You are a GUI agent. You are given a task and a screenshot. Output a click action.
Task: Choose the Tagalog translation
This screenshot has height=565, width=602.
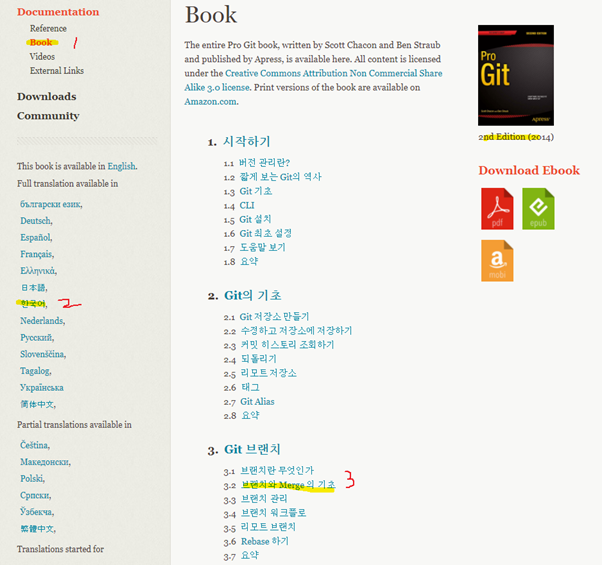(35, 371)
